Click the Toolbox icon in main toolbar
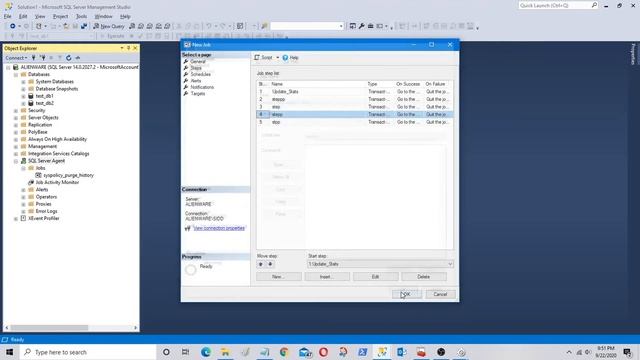This screenshot has height=360, width=640. click(x=371, y=26)
